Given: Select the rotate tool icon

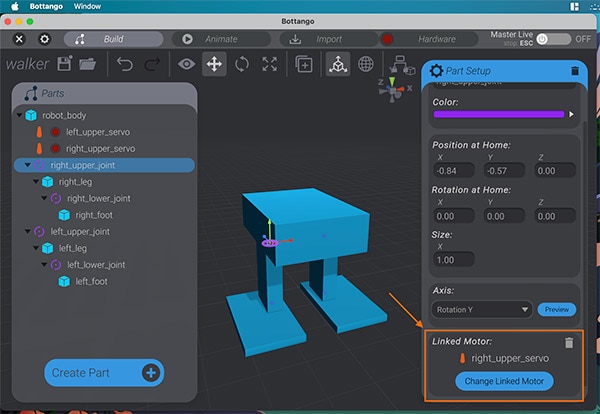Looking at the screenshot, I should click(241, 64).
